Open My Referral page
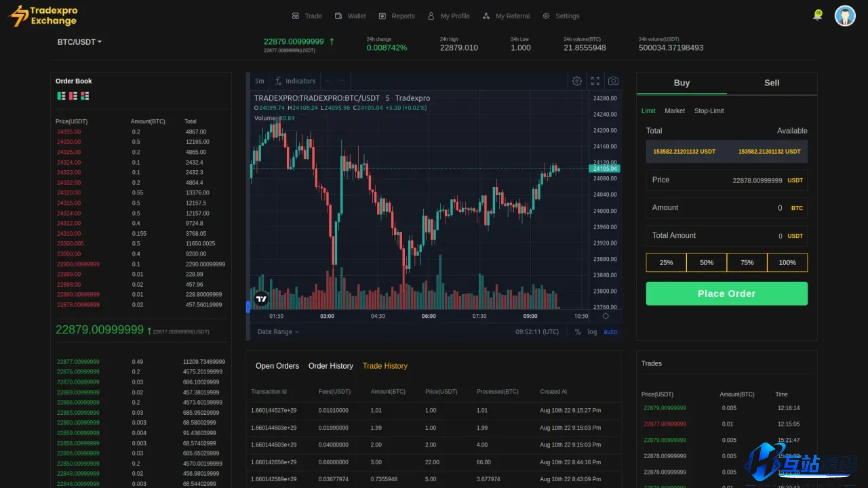The width and height of the screenshot is (868, 488). pyautogui.click(x=506, y=16)
